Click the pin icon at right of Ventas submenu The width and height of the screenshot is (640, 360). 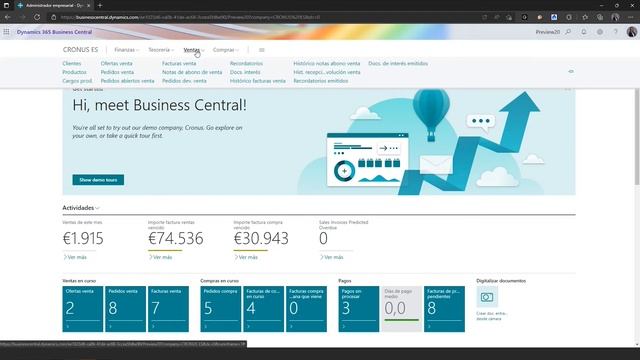tap(571, 71)
